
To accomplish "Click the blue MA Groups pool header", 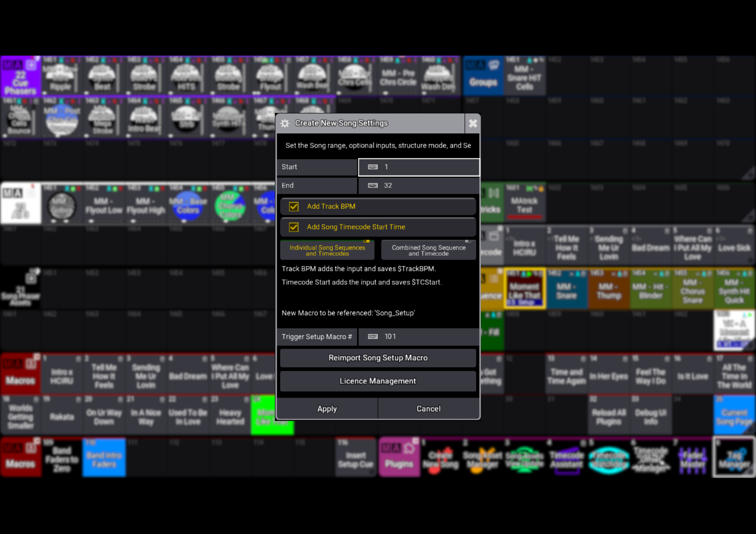I will click(483, 76).
